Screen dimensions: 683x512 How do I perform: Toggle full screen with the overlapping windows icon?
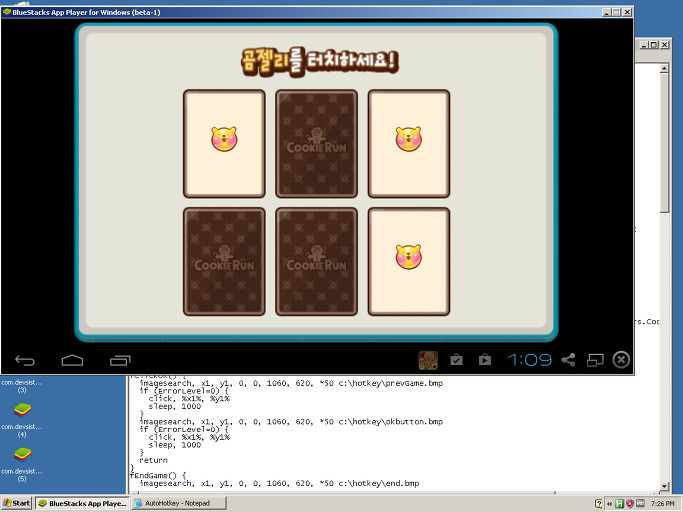click(x=595, y=360)
